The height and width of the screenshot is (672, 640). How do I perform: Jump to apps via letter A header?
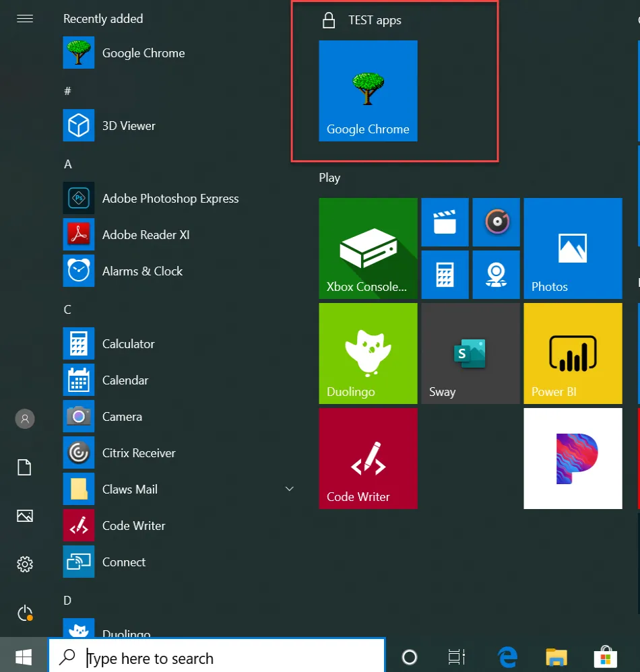(x=68, y=164)
